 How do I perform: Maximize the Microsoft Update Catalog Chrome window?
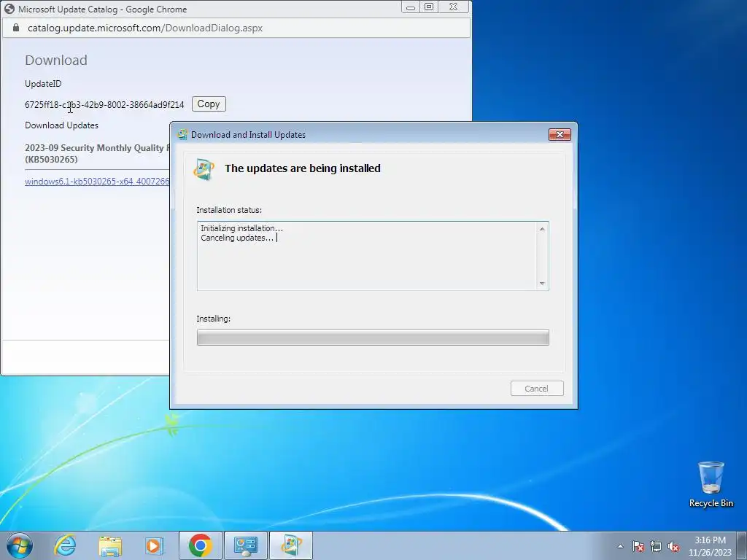[x=429, y=7]
